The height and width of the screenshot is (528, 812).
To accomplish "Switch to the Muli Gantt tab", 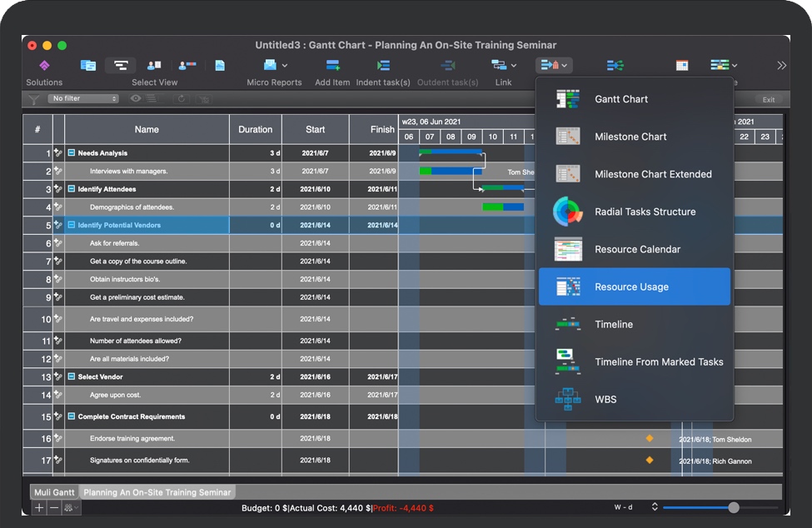I will point(54,492).
